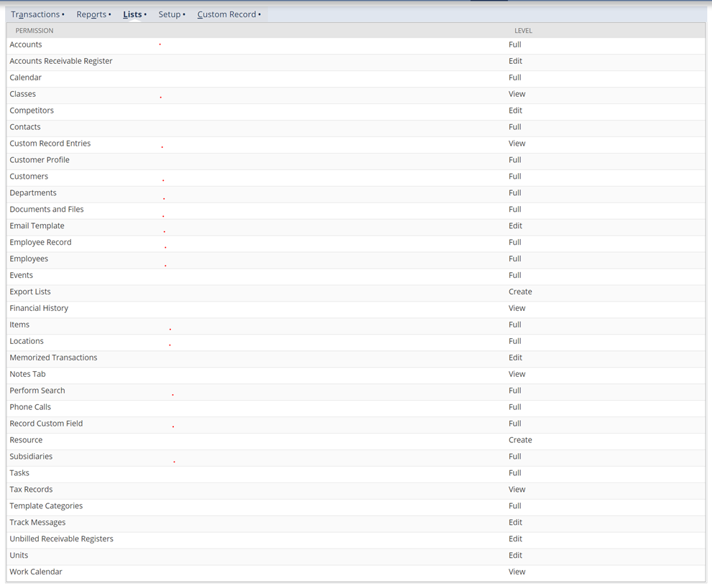Click the Items permission
712x588 pixels.
19,325
